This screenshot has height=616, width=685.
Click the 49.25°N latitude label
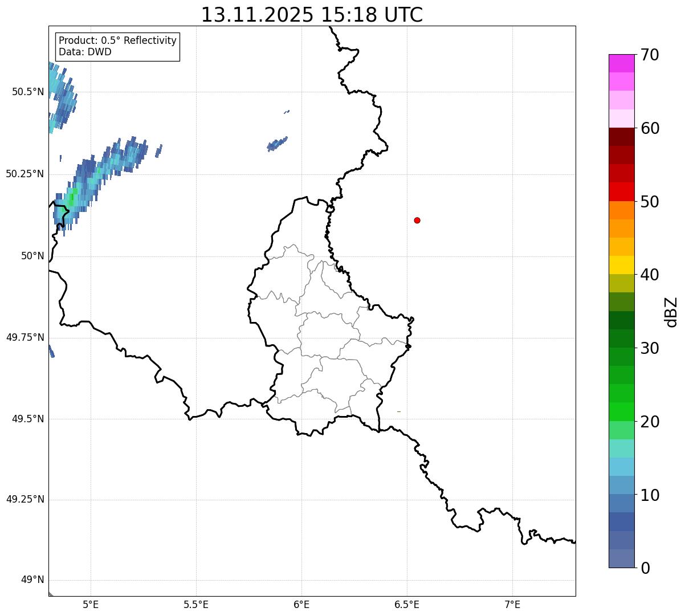tap(25, 499)
